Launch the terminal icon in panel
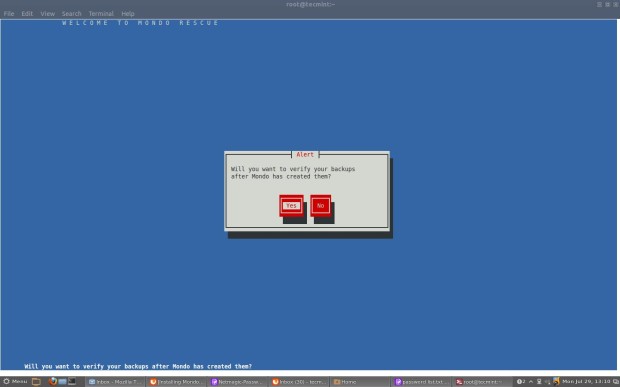This screenshot has height=387, width=620. pos(72,381)
